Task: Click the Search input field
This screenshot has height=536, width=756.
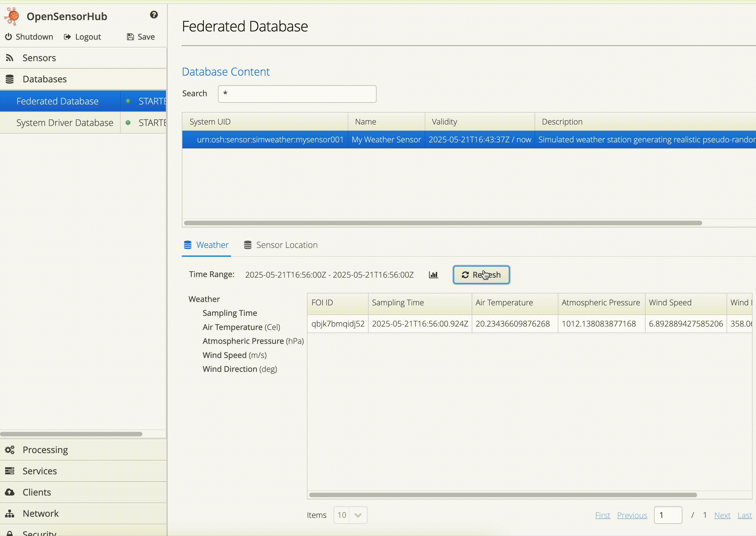Action: [297, 94]
